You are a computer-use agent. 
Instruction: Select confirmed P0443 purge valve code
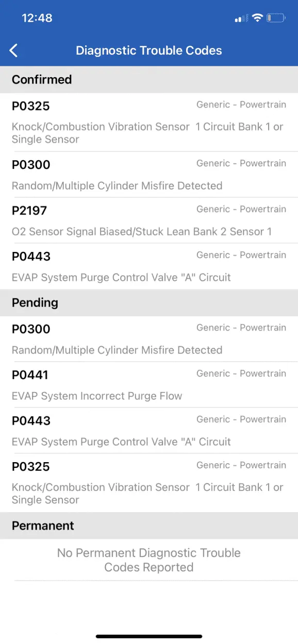coord(149,266)
